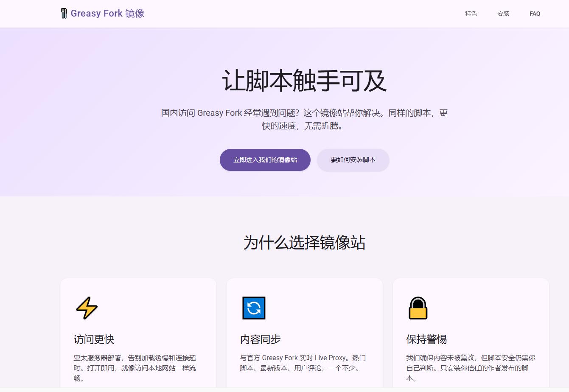Open the 安装 navigation menu item

click(x=503, y=14)
